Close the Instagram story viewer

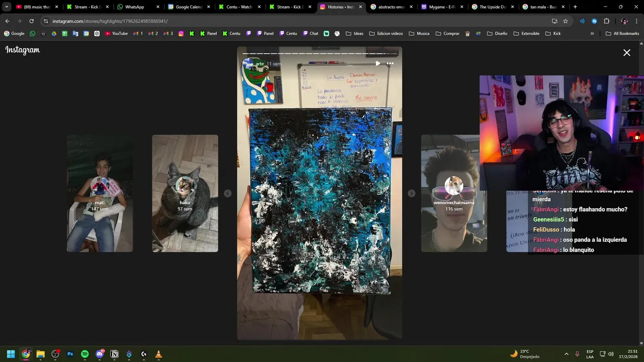(x=627, y=52)
